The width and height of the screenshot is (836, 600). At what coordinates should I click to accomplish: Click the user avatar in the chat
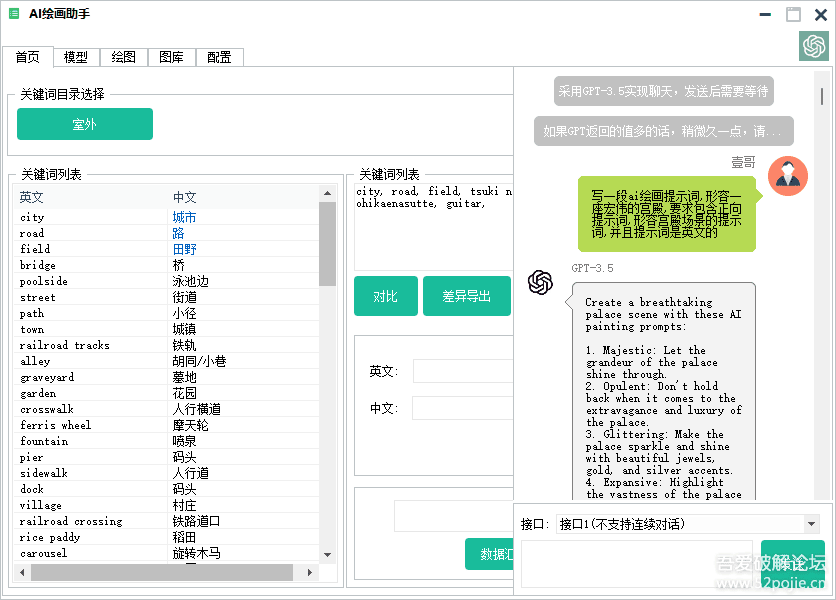point(787,176)
